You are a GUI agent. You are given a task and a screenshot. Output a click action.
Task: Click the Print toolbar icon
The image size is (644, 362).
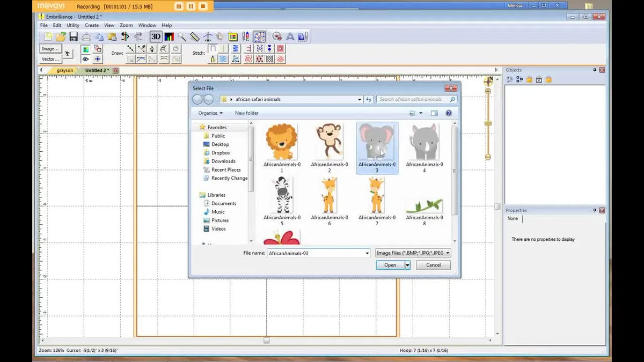(x=86, y=36)
